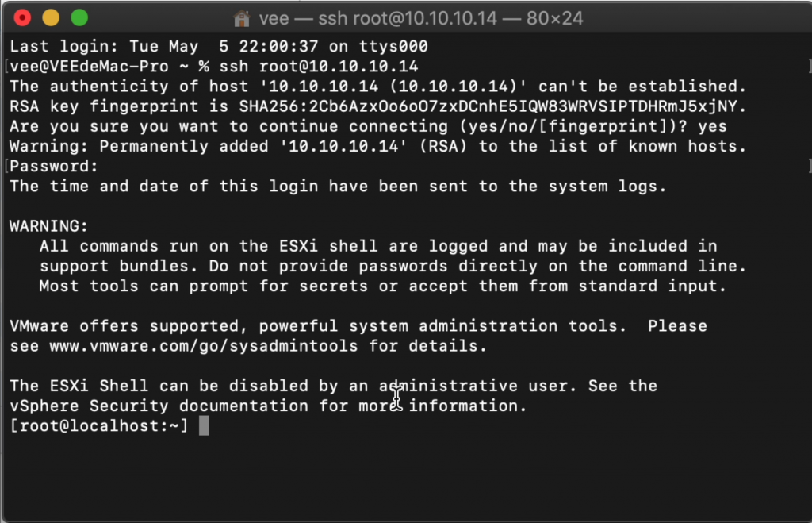The image size is (812, 523).
Task: Click the 'yes' answer after fingerprint prompt
Action: (712, 126)
